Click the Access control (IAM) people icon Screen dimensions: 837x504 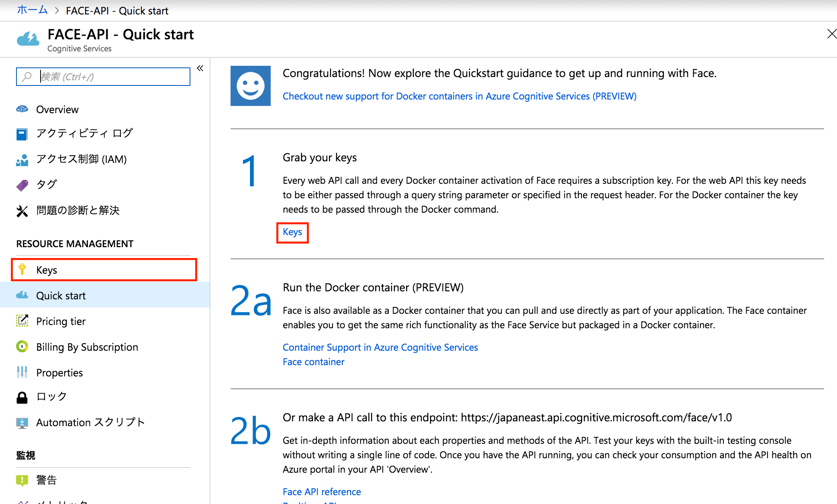click(x=22, y=160)
